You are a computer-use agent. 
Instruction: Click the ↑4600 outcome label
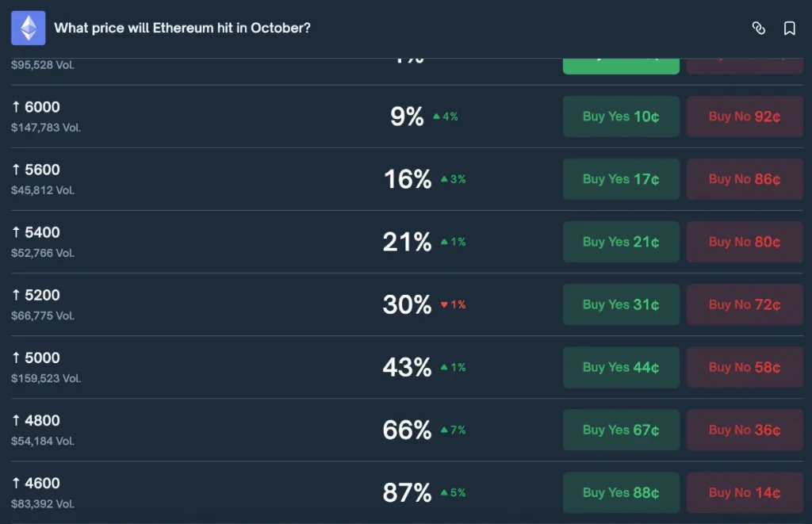[x=36, y=484]
